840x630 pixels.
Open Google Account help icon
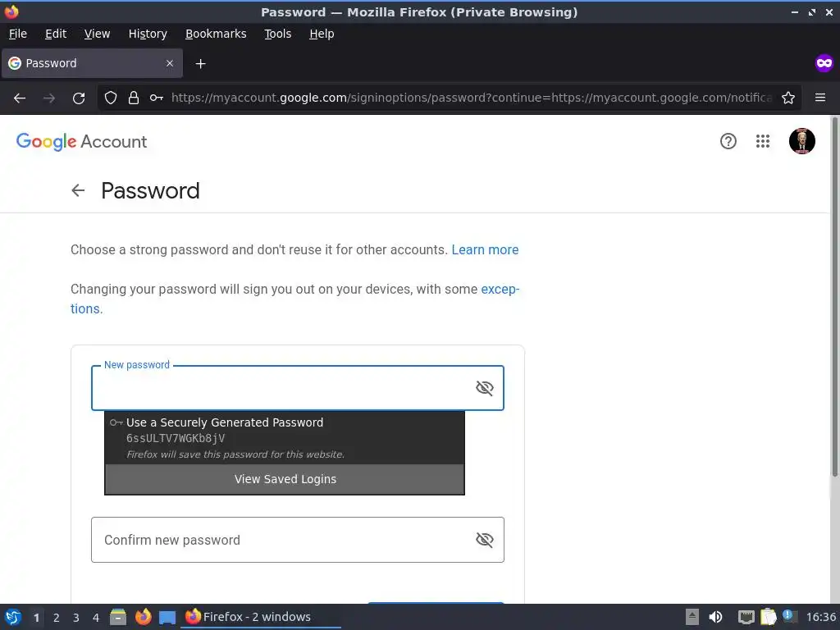point(728,141)
